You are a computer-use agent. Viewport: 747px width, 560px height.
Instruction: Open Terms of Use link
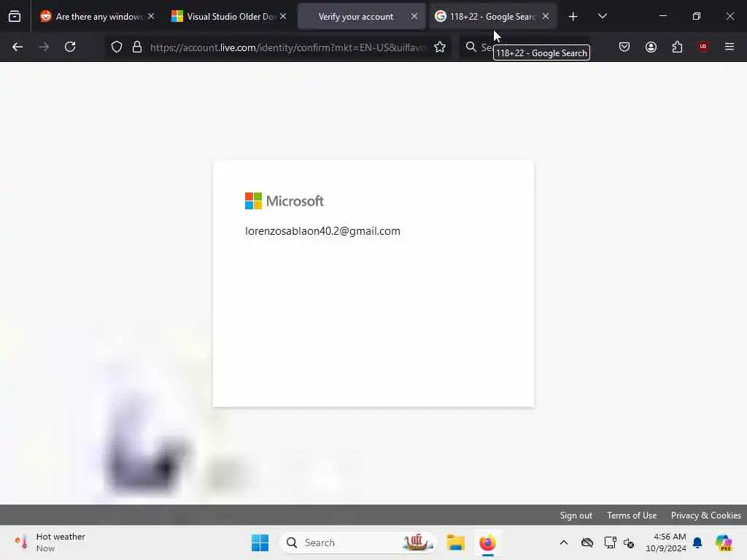coord(632,516)
